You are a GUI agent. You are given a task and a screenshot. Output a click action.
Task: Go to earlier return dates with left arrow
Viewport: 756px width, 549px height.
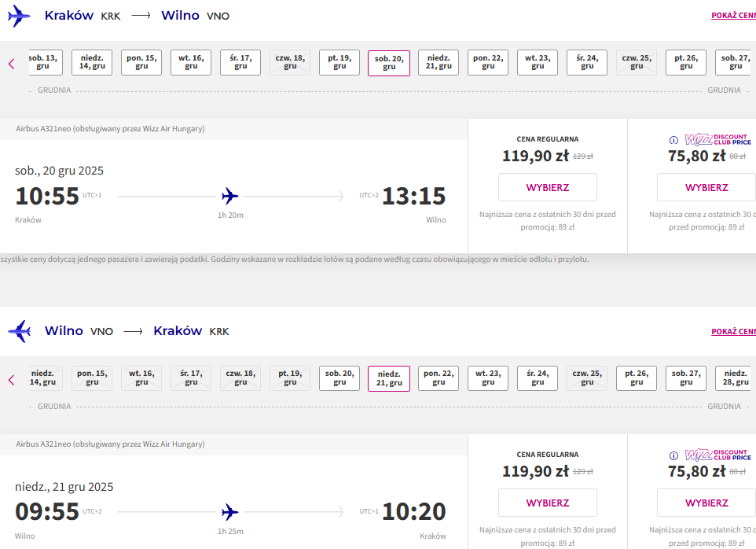pos(12,380)
